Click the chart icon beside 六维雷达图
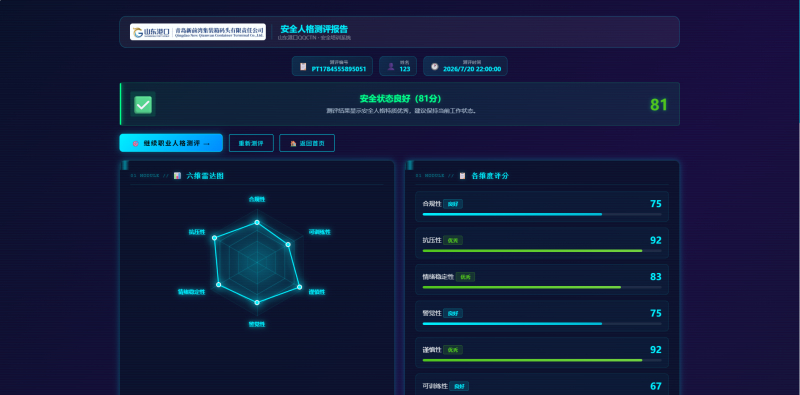This screenshot has width=800, height=395. tap(178, 176)
